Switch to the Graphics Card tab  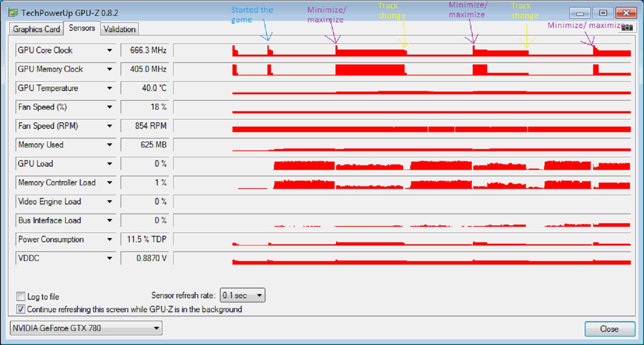[36, 29]
